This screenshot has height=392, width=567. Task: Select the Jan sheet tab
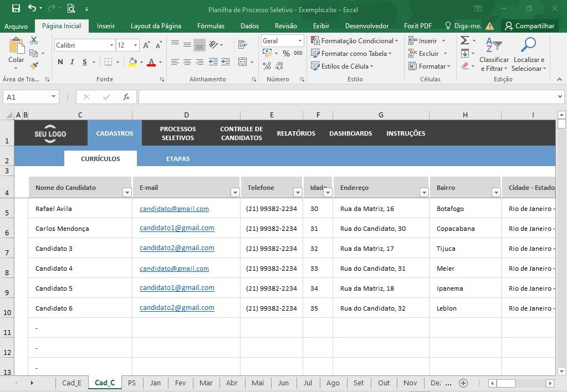point(156,383)
